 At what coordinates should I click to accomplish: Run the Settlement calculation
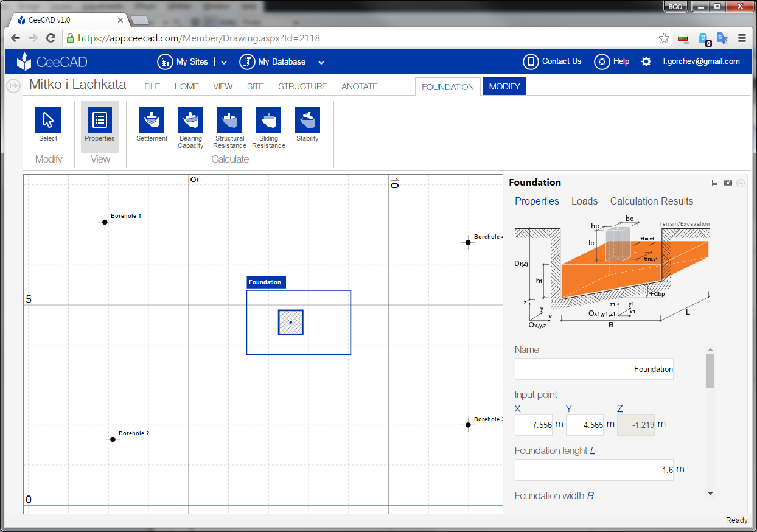pos(152,125)
